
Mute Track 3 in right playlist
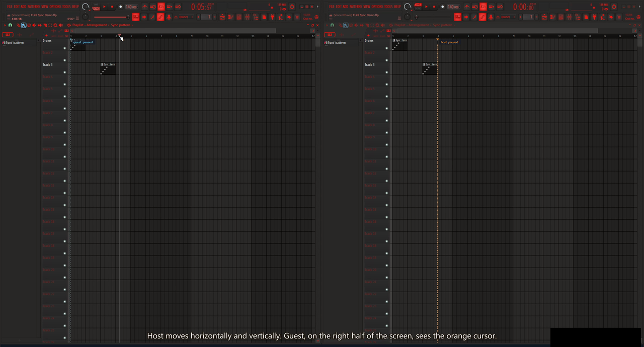[386, 72]
